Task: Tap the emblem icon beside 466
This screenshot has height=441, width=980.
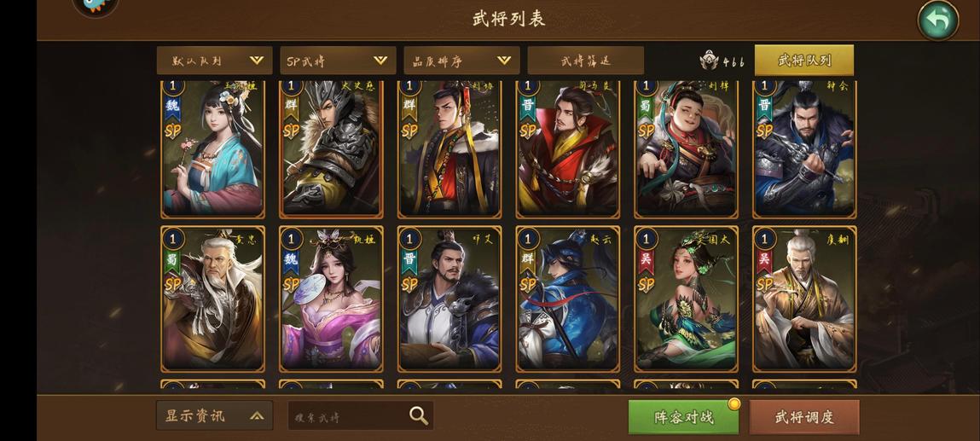Action: [710, 60]
